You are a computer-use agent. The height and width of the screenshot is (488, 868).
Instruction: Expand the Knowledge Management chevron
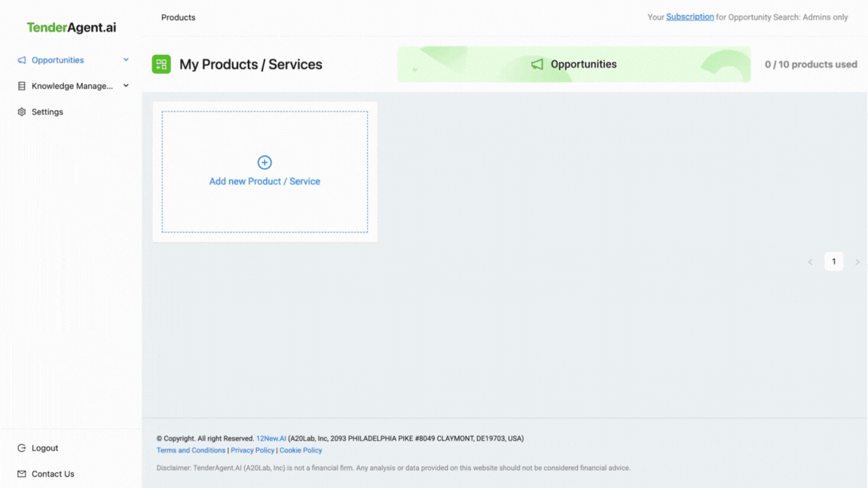tap(126, 86)
